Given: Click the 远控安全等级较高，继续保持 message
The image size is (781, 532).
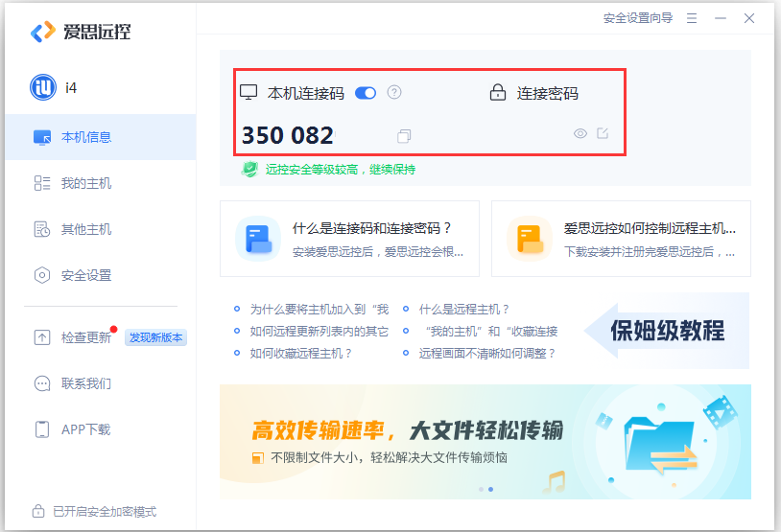Looking at the screenshot, I should point(341,170).
